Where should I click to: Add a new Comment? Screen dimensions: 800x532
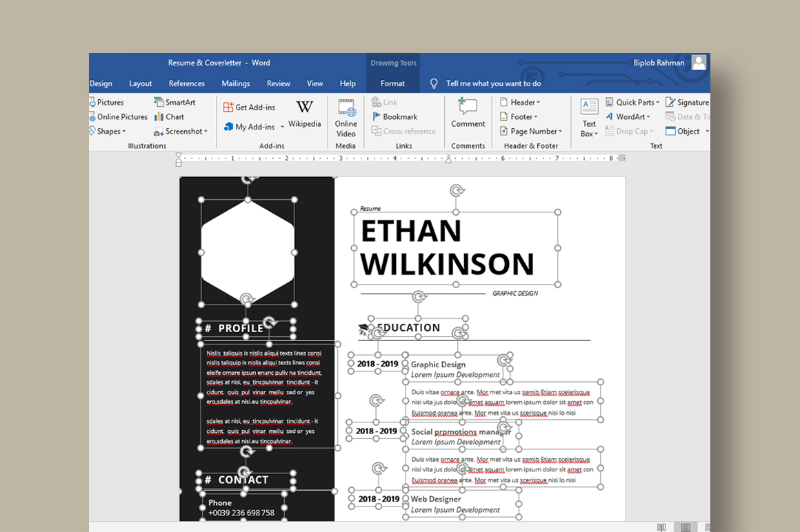click(468, 113)
